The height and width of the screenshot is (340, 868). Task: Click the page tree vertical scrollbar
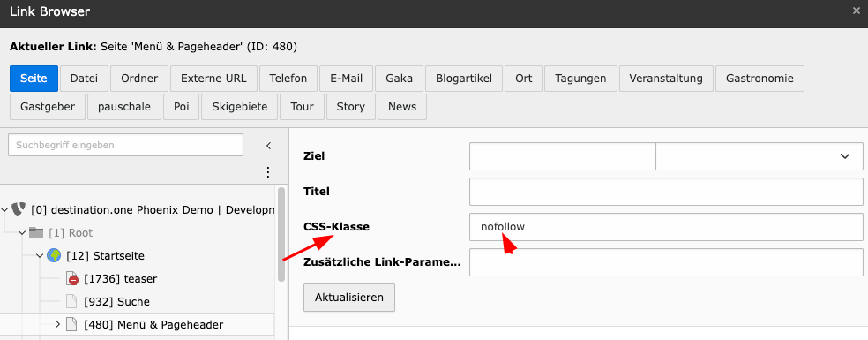(281, 233)
